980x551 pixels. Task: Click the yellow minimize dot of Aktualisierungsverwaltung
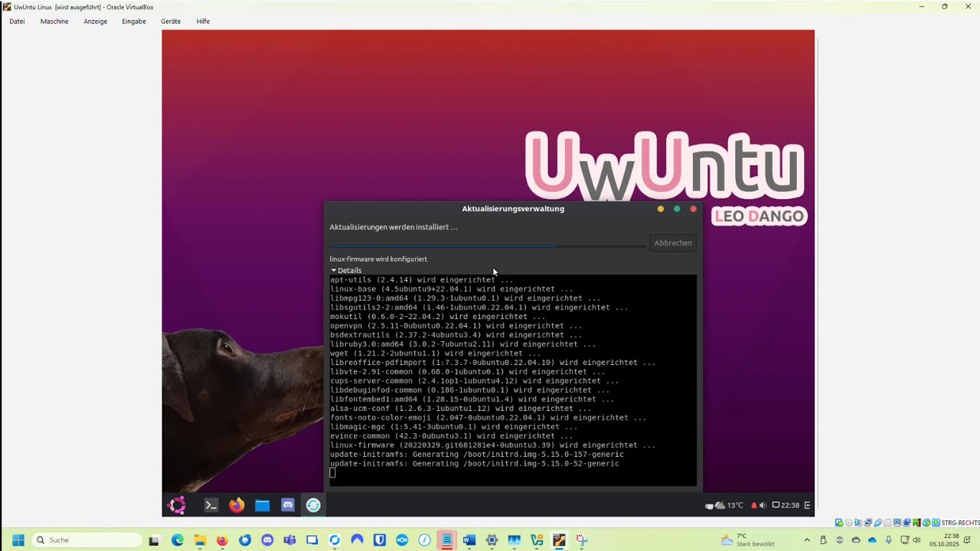tap(661, 209)
